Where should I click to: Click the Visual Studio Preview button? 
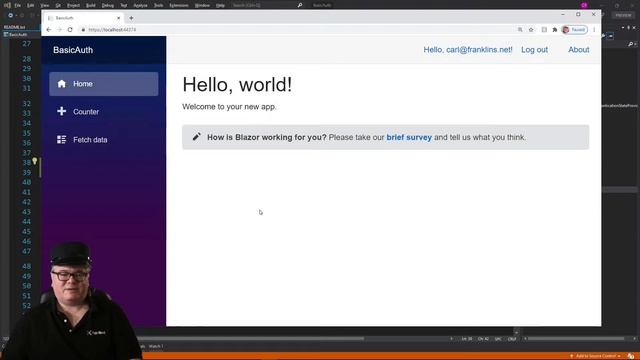(623, 15)
